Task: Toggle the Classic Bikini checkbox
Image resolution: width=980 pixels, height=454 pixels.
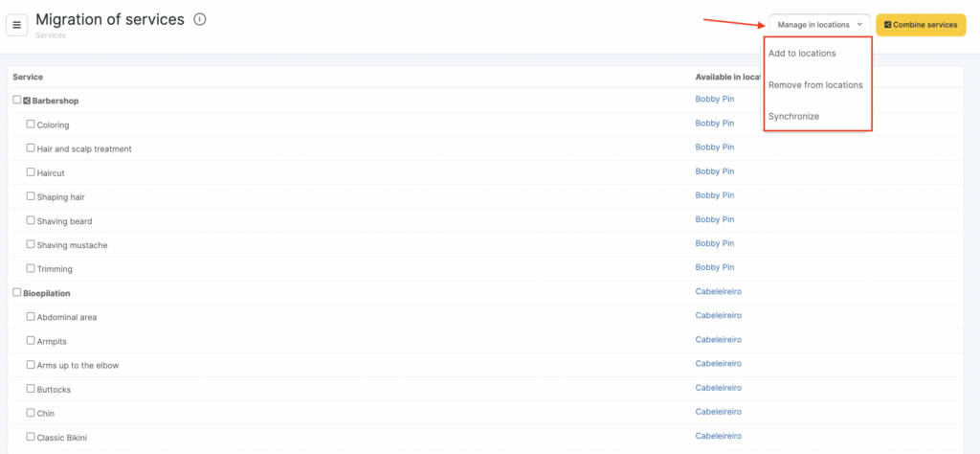Action: 31,437
